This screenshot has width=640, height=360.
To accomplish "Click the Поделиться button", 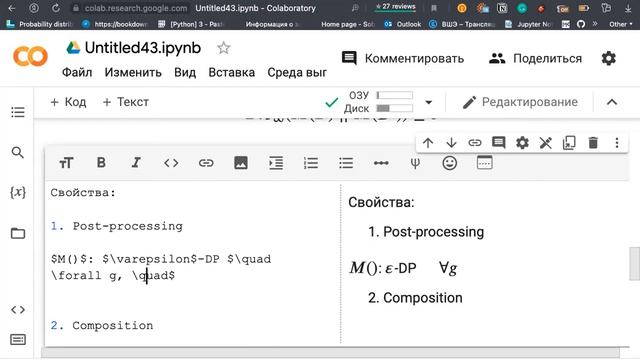I will coord(535,58).
